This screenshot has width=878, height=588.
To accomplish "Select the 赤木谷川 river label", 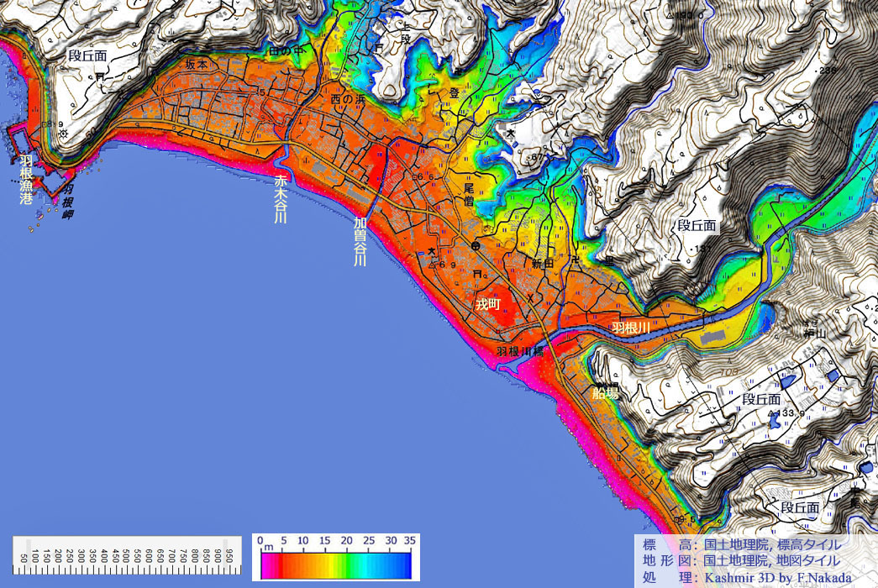I will pyautogui.click(x=281, y=198).
